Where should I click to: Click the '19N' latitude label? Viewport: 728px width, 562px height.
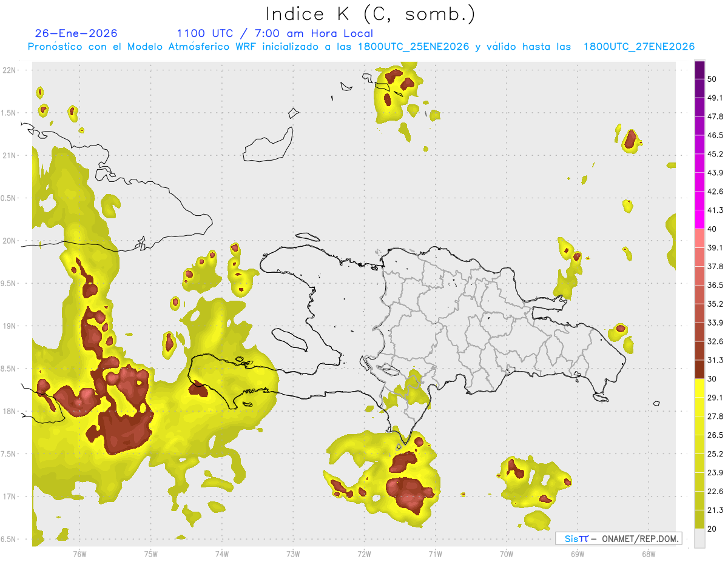point(9,326)
